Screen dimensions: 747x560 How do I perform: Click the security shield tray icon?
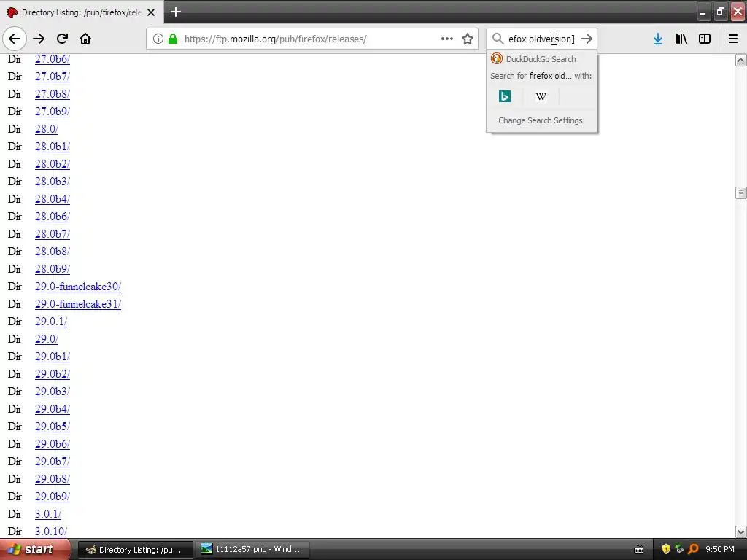pyautogui.click(x=666, y=550)
